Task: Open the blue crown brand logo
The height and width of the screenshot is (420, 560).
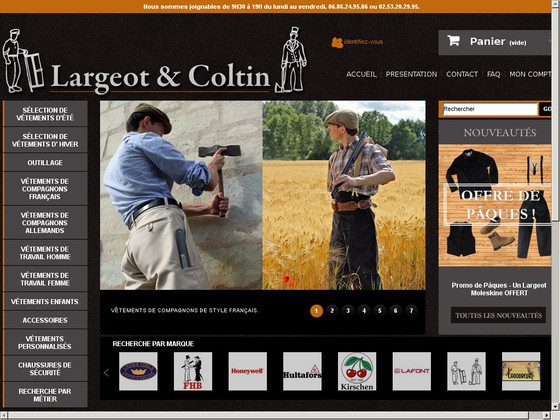Action: tap(138, 371)
